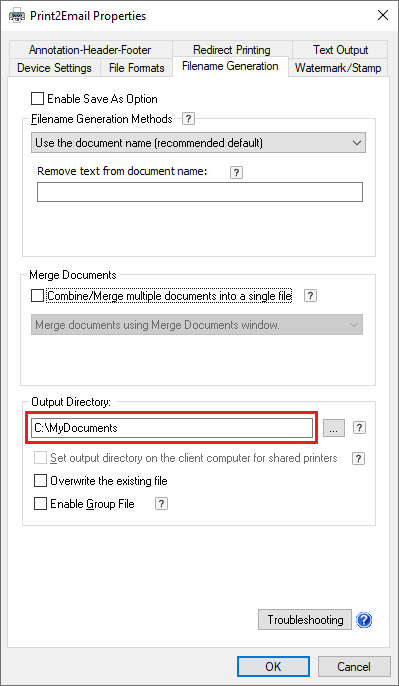Image resolution: width=399 pixels, height=686 pixels.
Task: Open the disabled Merge Documents window dropdown
Action: pyautogui.click(x=197, y=325)
